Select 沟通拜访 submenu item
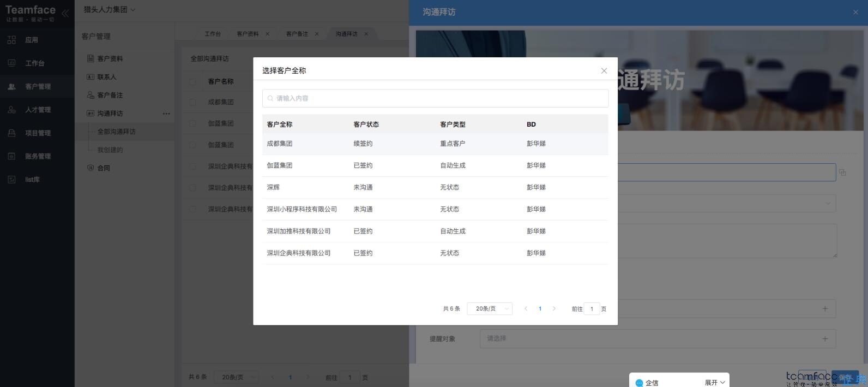 click(110, 114)
